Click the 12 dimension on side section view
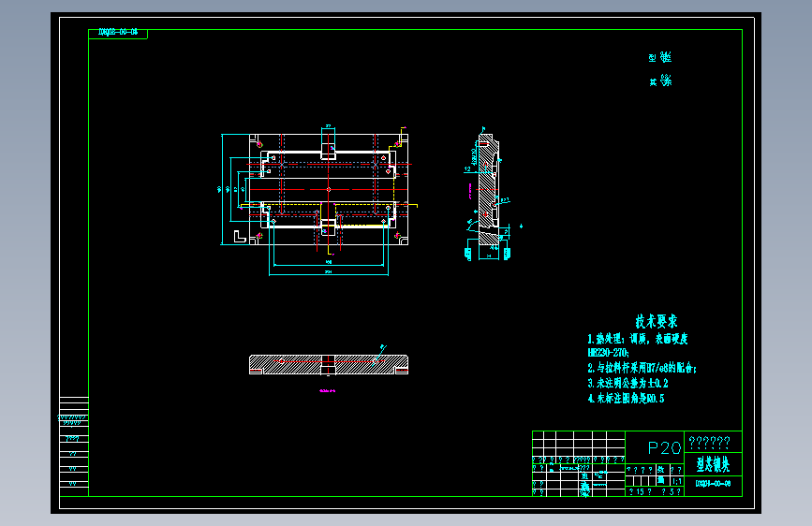This screenshot has width=812, height=526. tap(467, 168)
